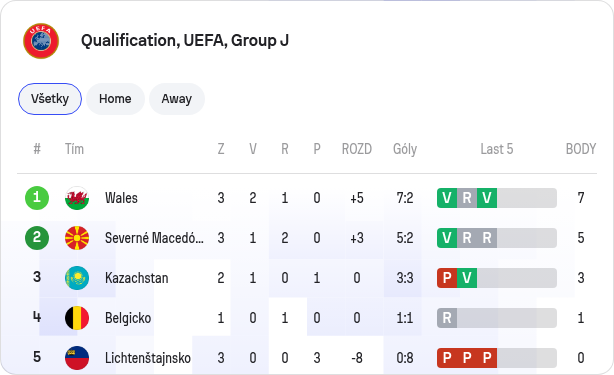The width and height of the screenshot is (614, 375).
Task: Click the Belgium flag icon
Action: [77, 318]
